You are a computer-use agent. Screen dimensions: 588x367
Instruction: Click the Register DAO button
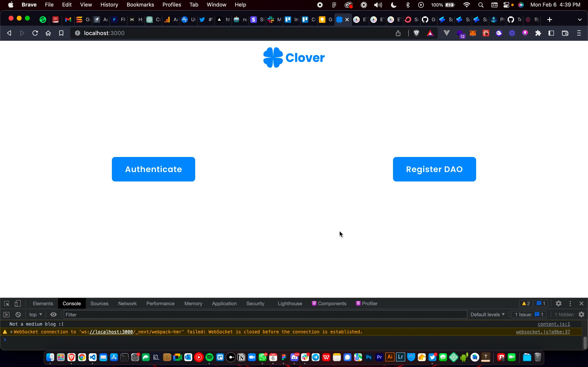point(434,169)
